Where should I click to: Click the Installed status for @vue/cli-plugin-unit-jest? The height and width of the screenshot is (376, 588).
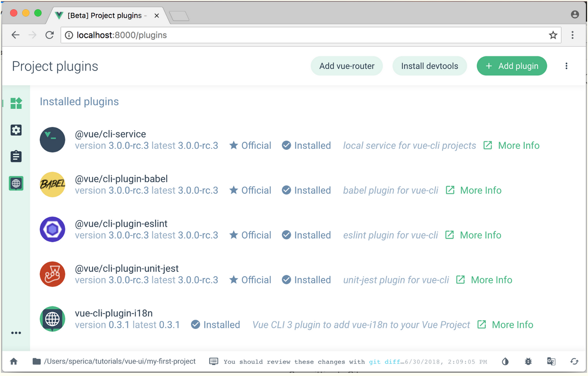[306, 280]
